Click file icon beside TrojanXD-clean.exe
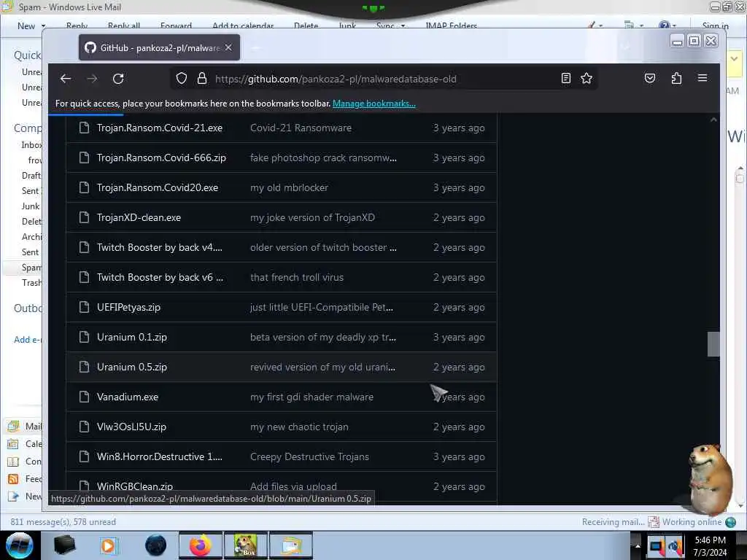747x560 pixels. 85,217
